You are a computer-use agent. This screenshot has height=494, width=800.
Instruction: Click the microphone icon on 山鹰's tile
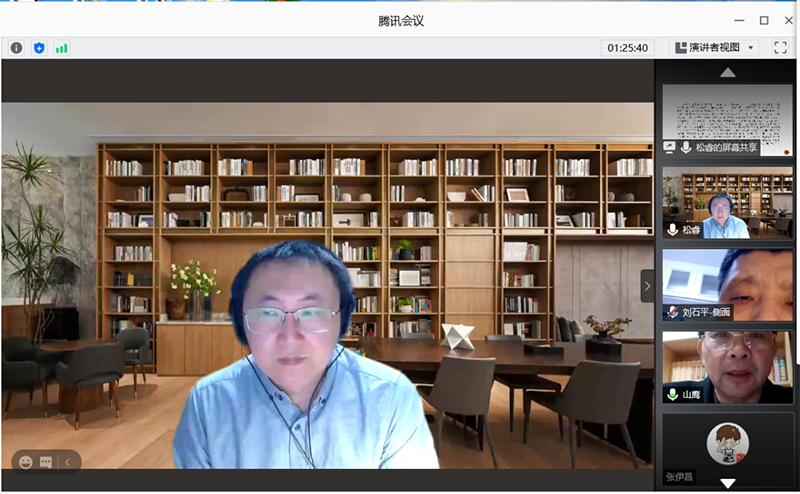coord(672,395)
